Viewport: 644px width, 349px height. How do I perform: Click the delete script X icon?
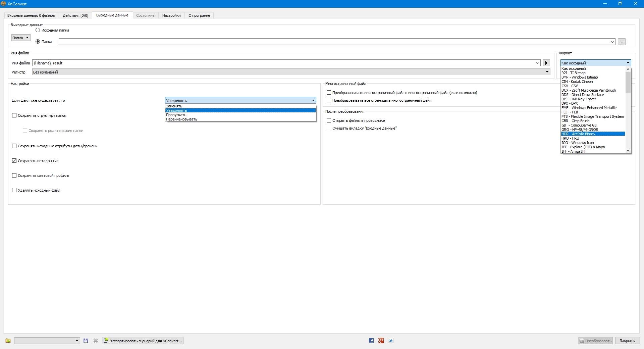coord(96,341)
